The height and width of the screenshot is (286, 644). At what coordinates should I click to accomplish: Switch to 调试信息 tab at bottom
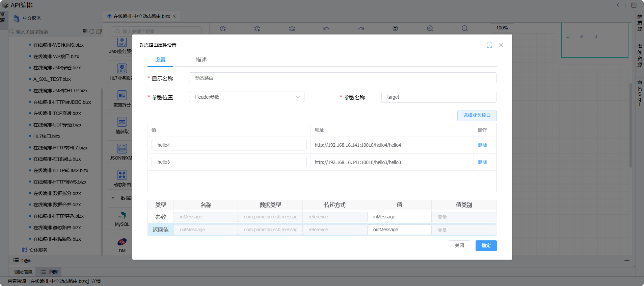(x=23, y=272)
